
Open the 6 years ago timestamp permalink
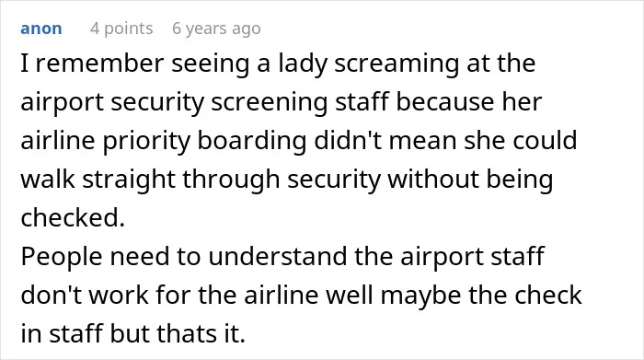pyautogui.click(x=216, y=29)
